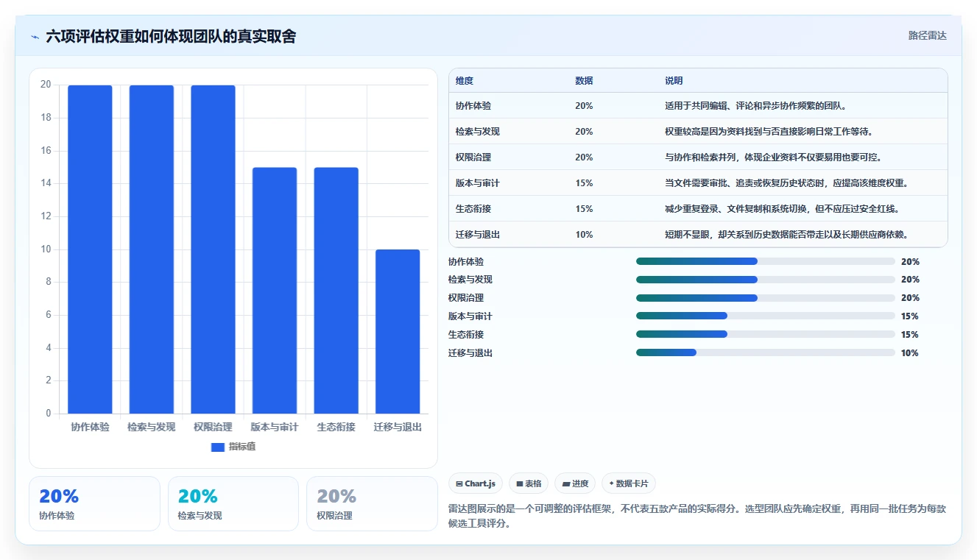Click the 权限治理 progress bar

pos(766,298)
